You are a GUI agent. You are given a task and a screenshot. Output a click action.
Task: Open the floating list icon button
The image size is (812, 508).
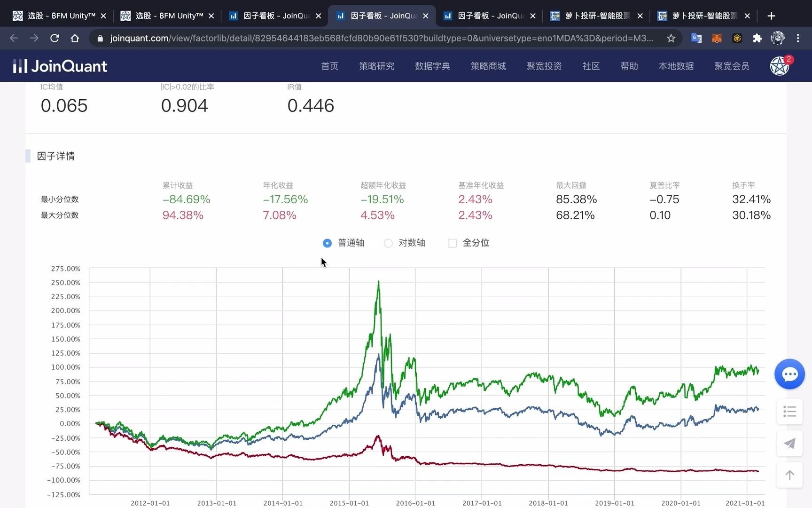pyautogui.click(x=789, y=412)
